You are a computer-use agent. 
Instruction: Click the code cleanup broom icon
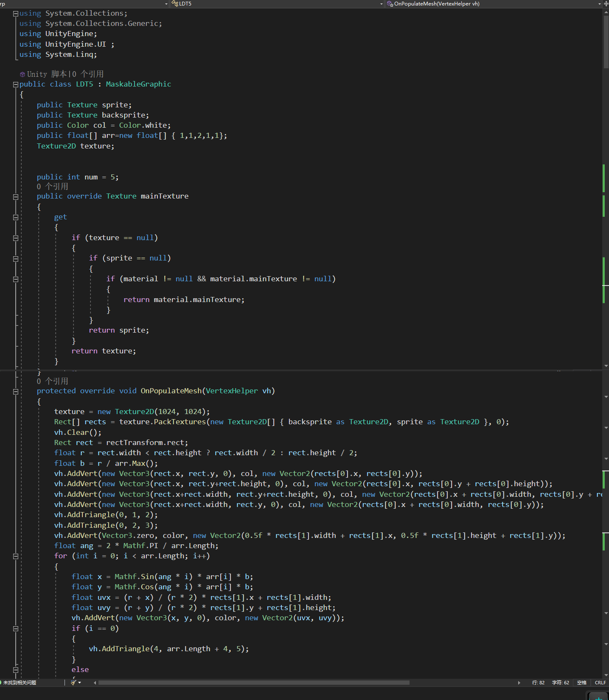click(x=73, y=683)
